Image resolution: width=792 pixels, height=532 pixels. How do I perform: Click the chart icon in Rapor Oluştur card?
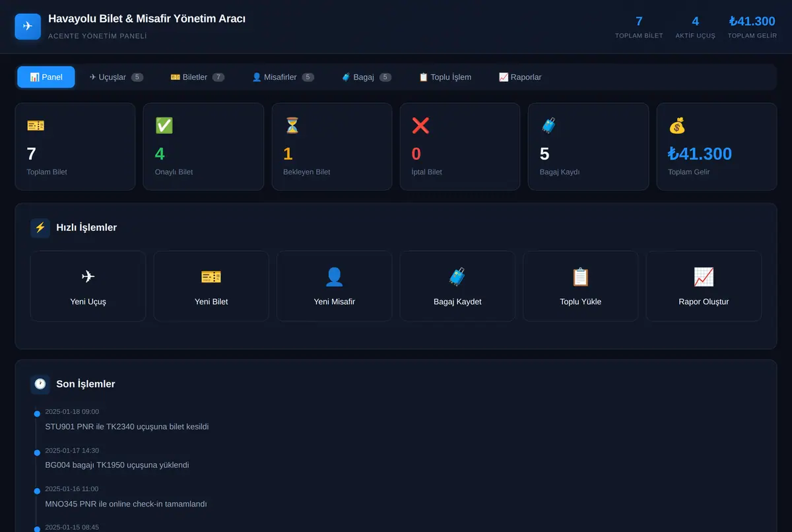(x=704, y=277)
